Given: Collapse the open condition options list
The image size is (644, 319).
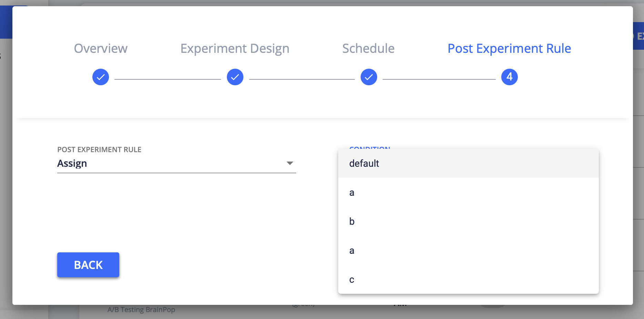Looking at the screenshot, I should (x=370, y=149).
